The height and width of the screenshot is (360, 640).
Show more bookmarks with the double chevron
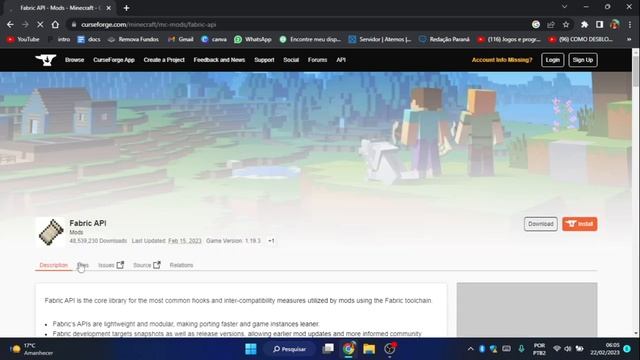pyautogui.click(x=629, y=39)
